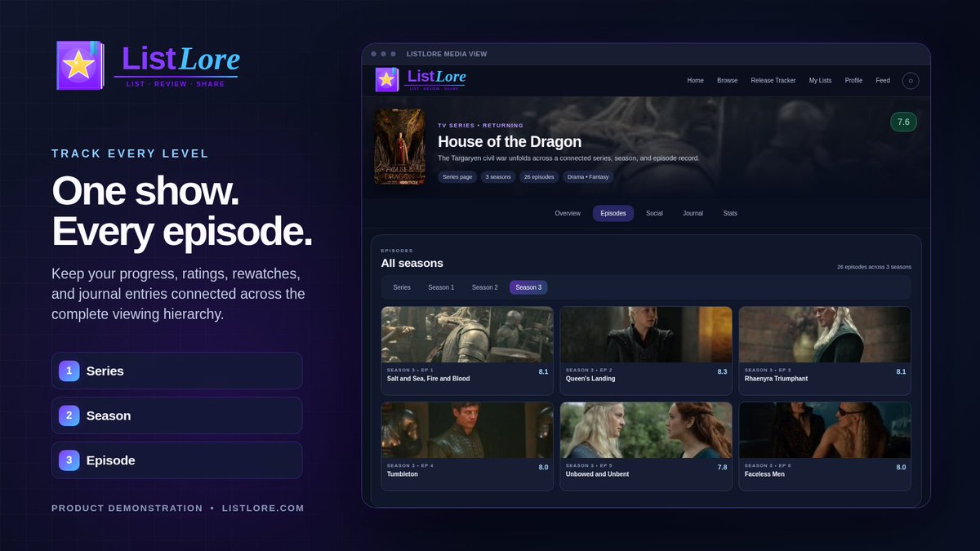
Task: Click the ListLore star logo in the app header
Action: click(x=387, y=80)
